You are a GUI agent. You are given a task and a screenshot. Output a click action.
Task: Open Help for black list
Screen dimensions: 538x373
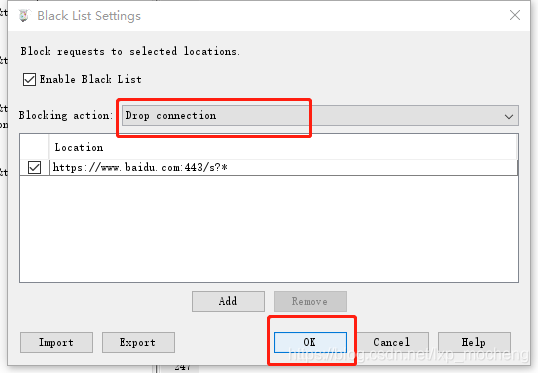point(474,342)
